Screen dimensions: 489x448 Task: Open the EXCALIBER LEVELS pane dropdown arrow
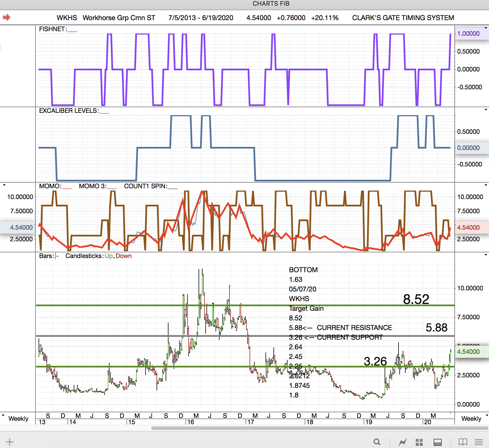pos(486,110)
